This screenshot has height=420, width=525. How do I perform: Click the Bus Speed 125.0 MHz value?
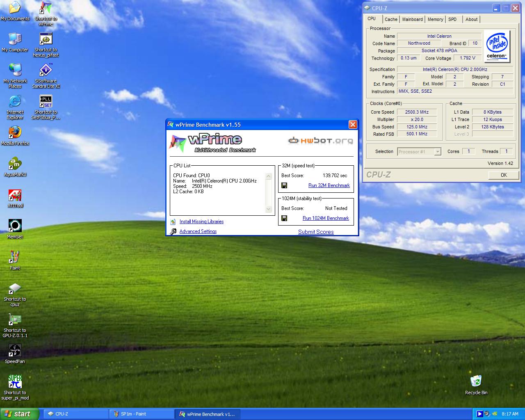pos(417,127)
